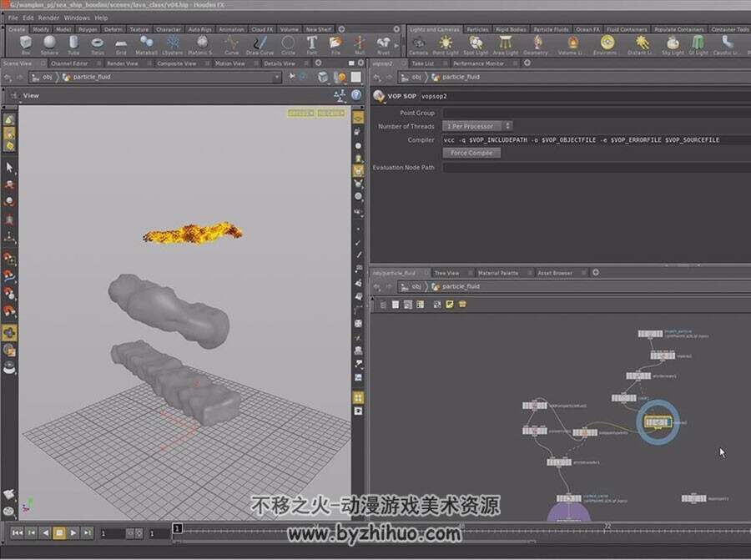
Task: Add a Spot Light
Action: (x=476, y=45)
